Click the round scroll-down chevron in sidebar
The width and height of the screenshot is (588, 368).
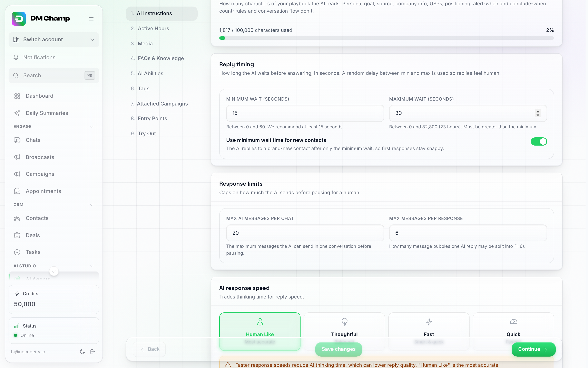(x=54, y=271)
